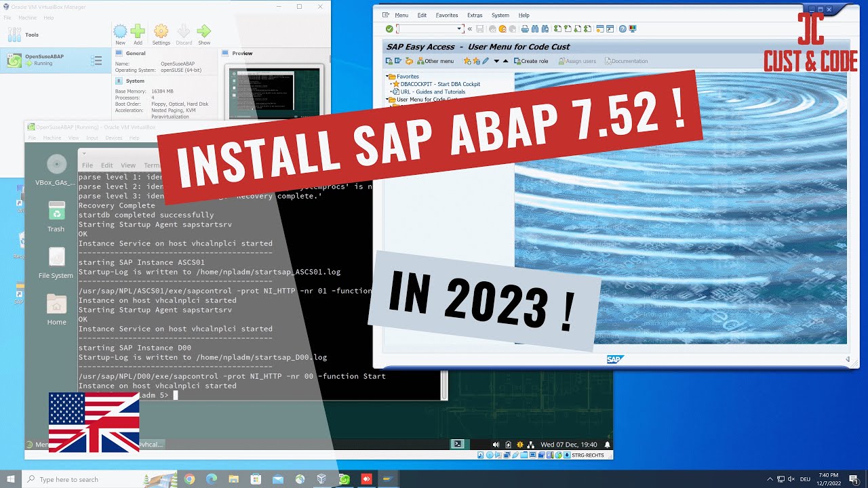Open the SAP Favorites menu
The width and height of the screenshot is (868, 488).
447,15
